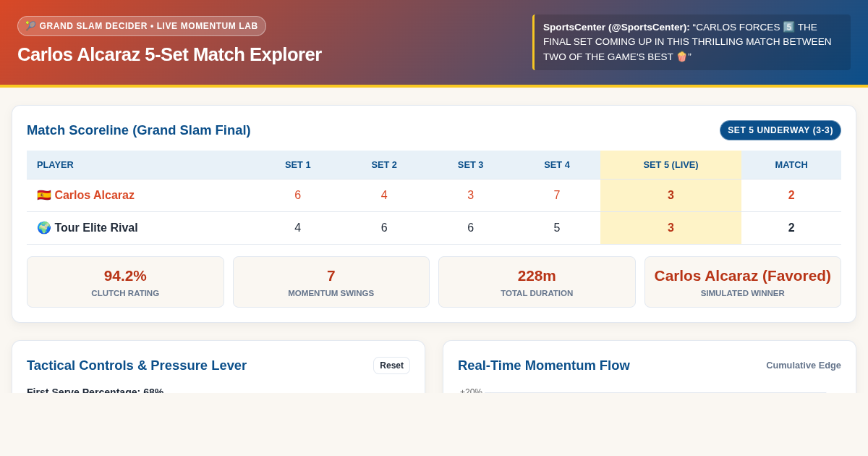Screen dimensions: 868x456
Task: Click the globe icon beside Tour Elite Rival
Action: (x=44, y=228)
